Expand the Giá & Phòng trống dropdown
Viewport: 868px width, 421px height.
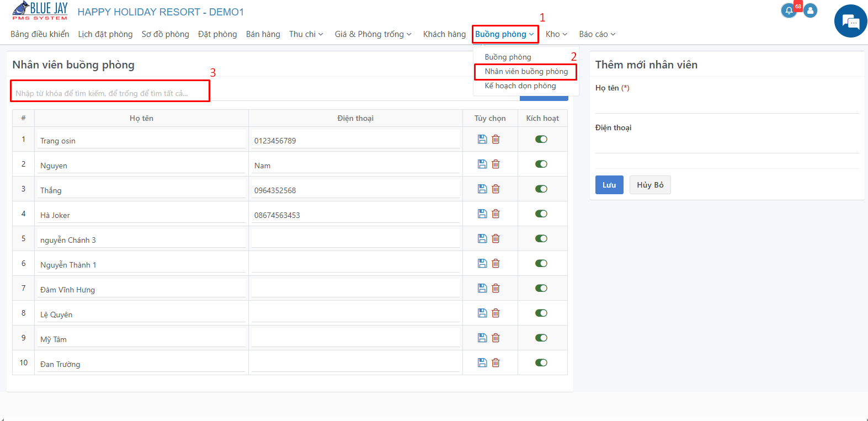(x=373, y=34)
